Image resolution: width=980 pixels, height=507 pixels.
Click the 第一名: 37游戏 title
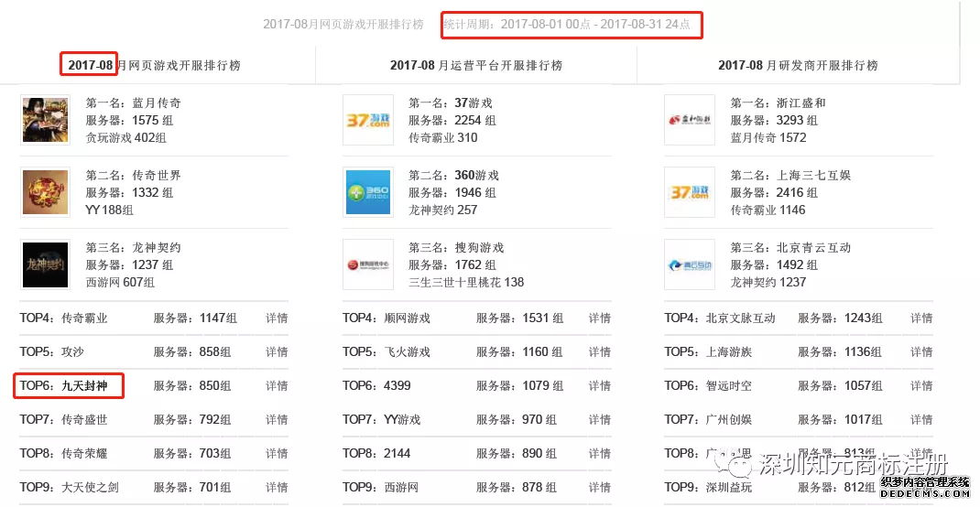coord(451,103)
